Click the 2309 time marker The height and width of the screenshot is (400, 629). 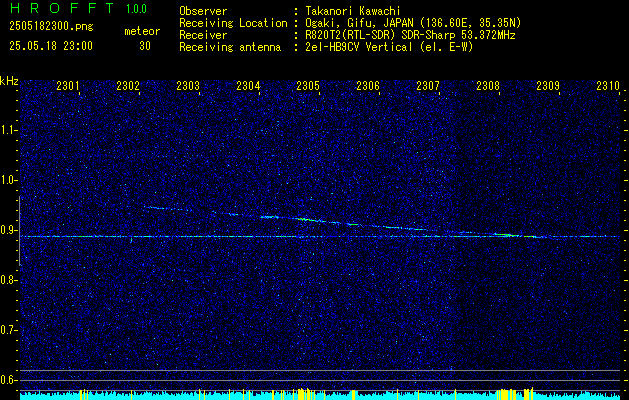click(x=548, y=85)
